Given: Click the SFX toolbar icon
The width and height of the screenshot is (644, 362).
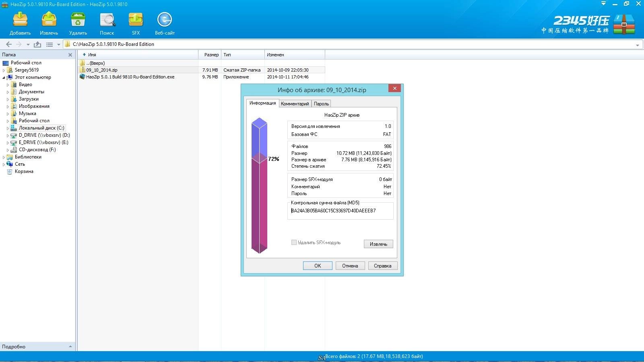Looking at the screenshot, I should coord(136,19).
